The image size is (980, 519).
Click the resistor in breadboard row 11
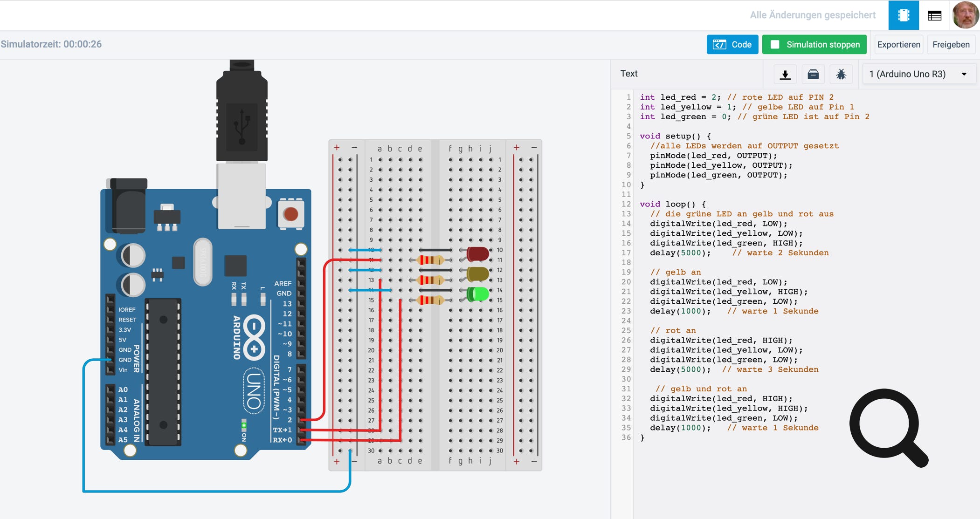coord(430,260)
